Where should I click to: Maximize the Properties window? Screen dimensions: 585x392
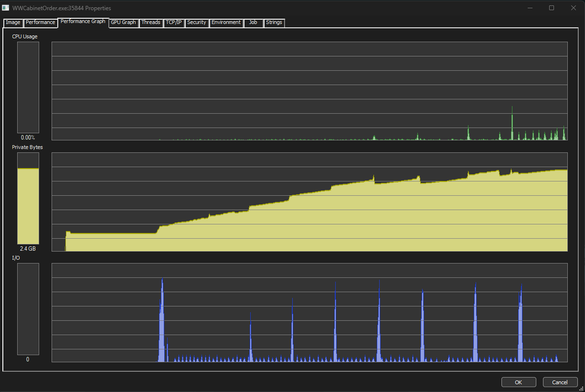click(552, 8)
